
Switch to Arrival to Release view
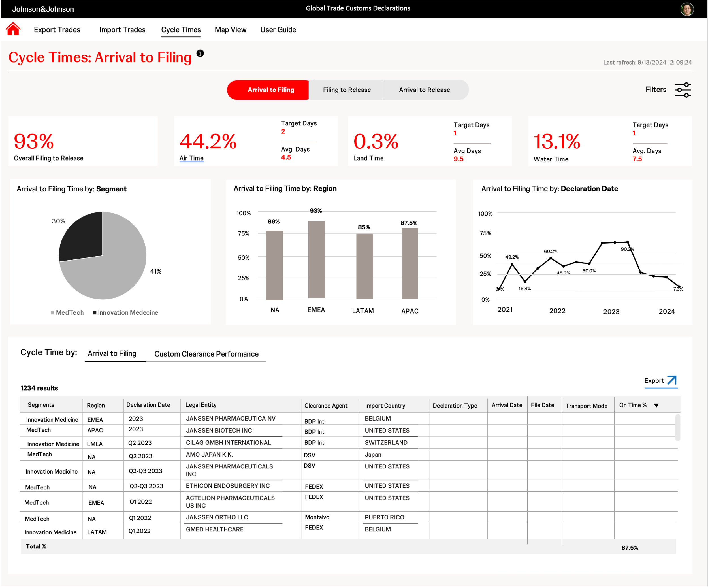(424, 90)
